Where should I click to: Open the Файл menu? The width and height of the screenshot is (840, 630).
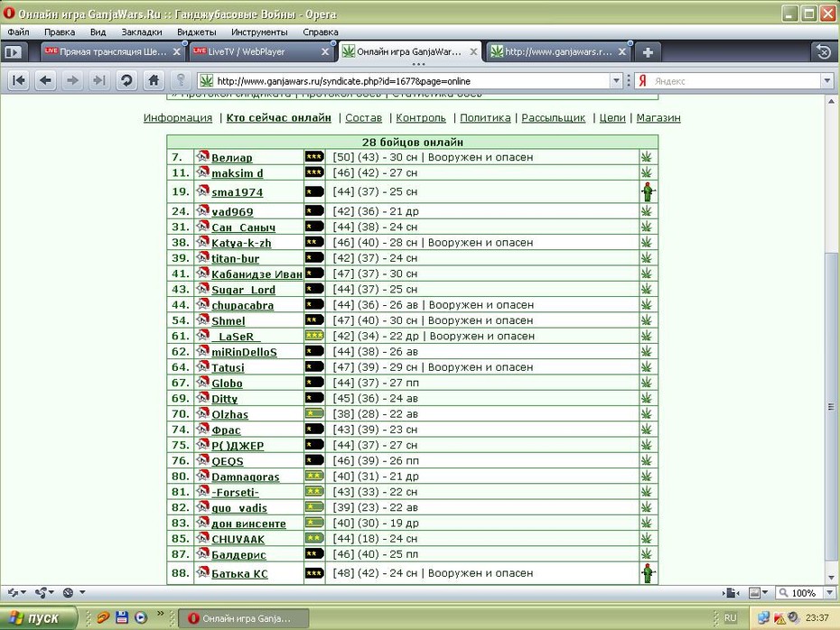[x=18, y=32]
